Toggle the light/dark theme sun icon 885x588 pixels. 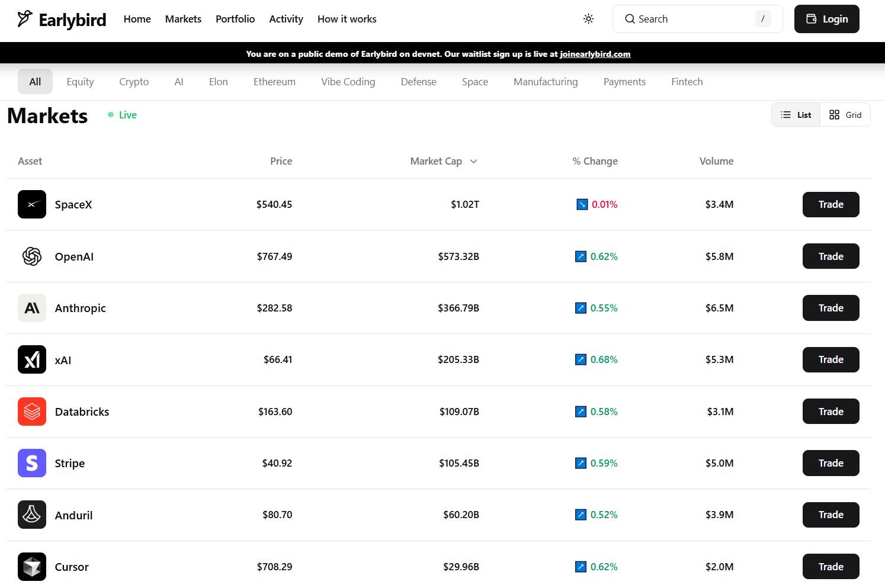[588, 19]
